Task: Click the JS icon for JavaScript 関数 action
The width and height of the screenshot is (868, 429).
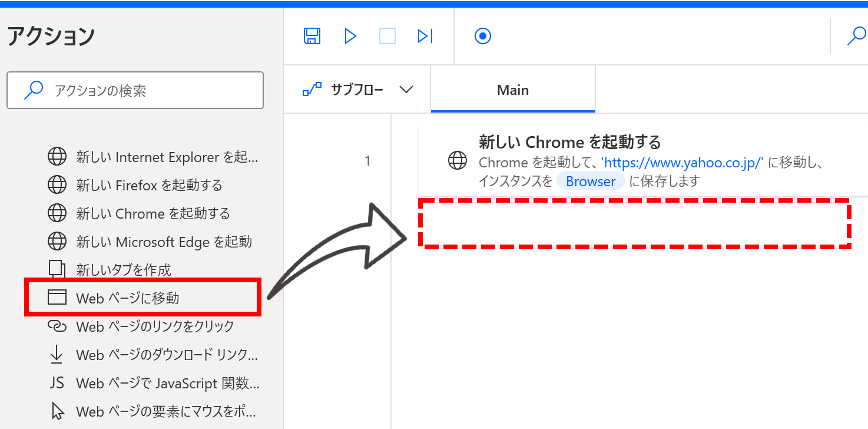Action: (57, 383)
